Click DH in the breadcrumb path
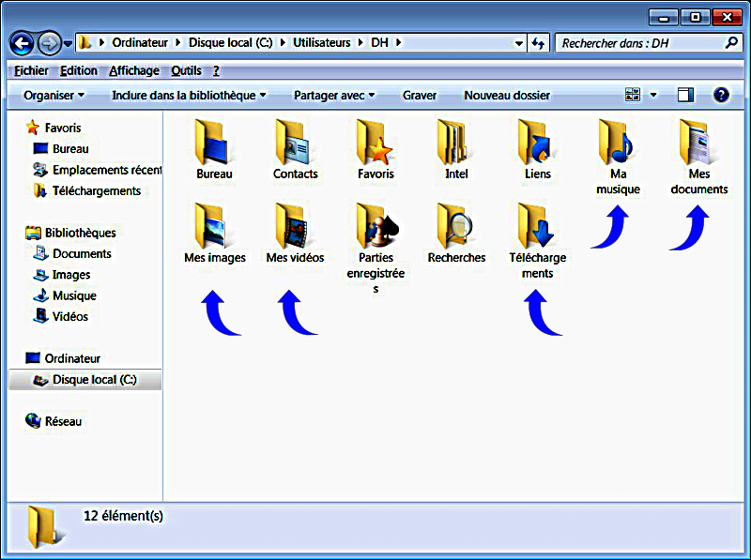Viewport: 751px width, 560px height. 379,42
